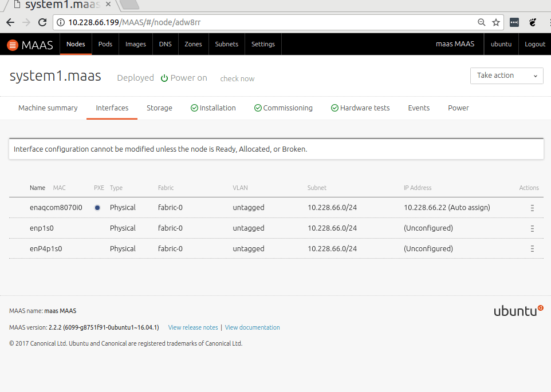Open the Hardware tests tab
551x392 pixels.
click(x=360, y=108)
